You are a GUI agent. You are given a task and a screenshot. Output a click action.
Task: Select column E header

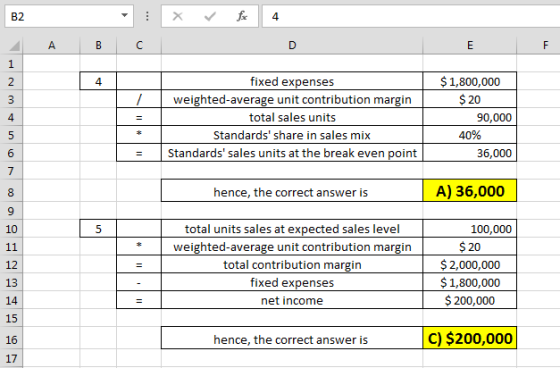tap(470, 45)
